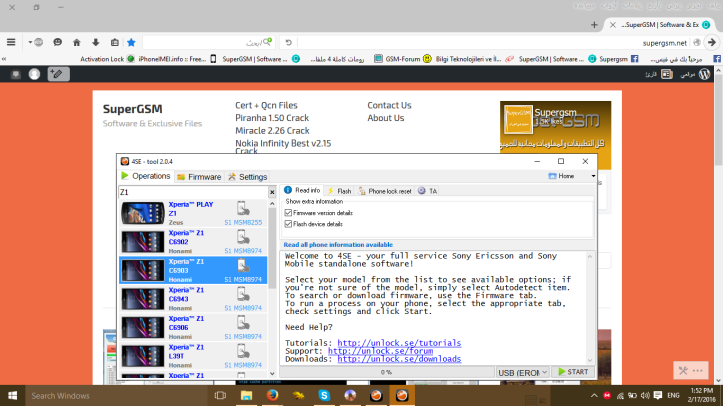Open the unlock.se downloads link
Image resolution: width=723 pixels, height=406 pixels.
pos(399,359)
